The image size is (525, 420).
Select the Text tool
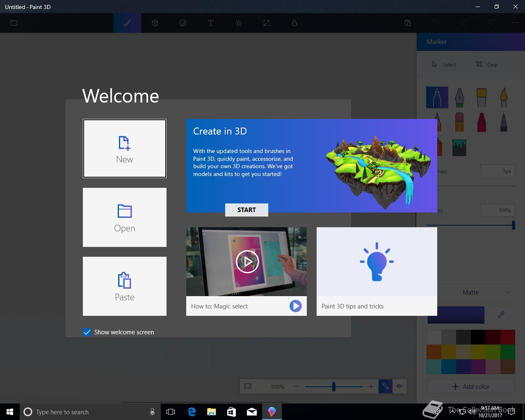(x=211, y=23)
